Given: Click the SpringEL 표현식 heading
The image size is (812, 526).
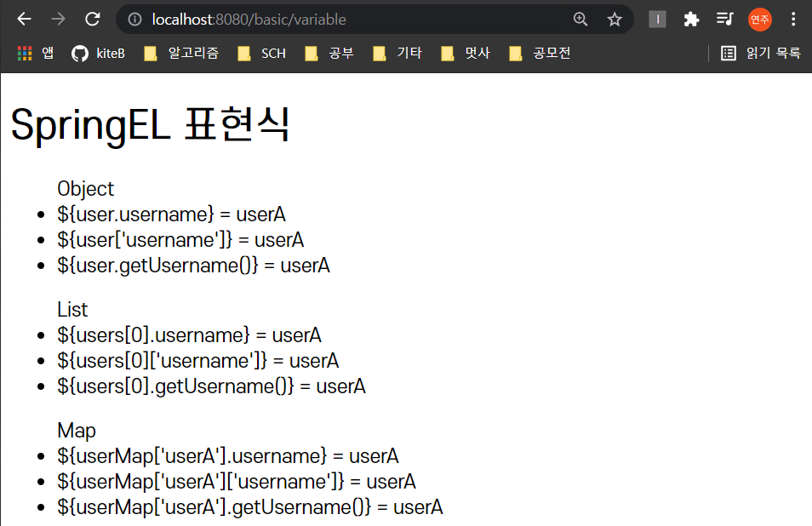Looking at the screenshot, I should 150,125.
